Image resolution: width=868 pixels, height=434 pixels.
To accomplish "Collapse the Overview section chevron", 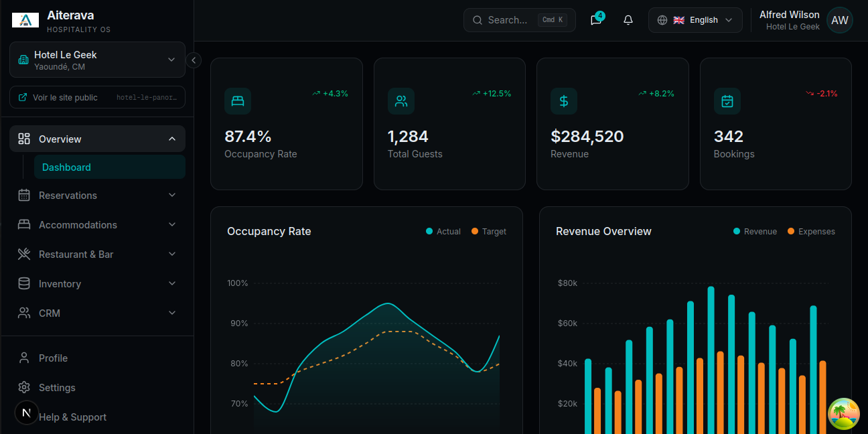I will [172, 139].
